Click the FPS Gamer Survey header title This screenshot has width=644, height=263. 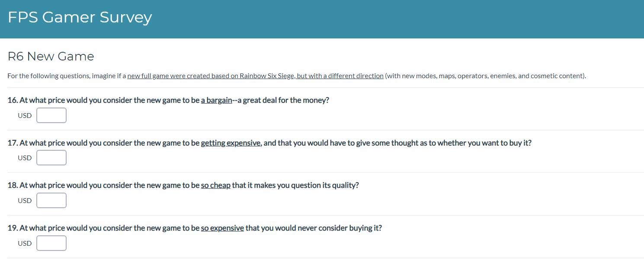[80, 17]
